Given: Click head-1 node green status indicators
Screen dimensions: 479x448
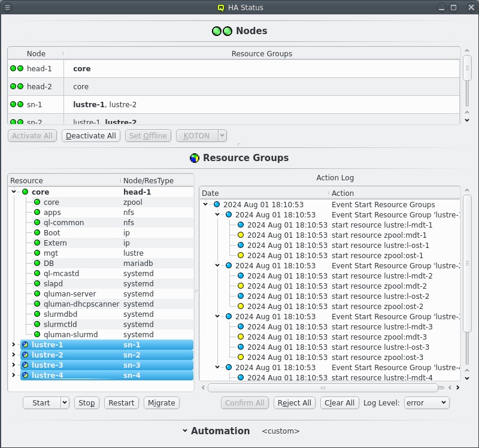Looking at the screenshot, I should (17, 68).
